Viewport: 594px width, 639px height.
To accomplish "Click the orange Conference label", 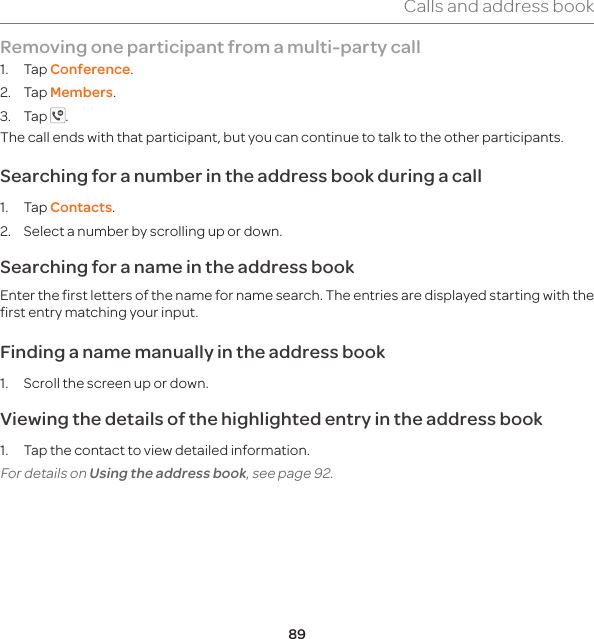I will coord(90,69).
